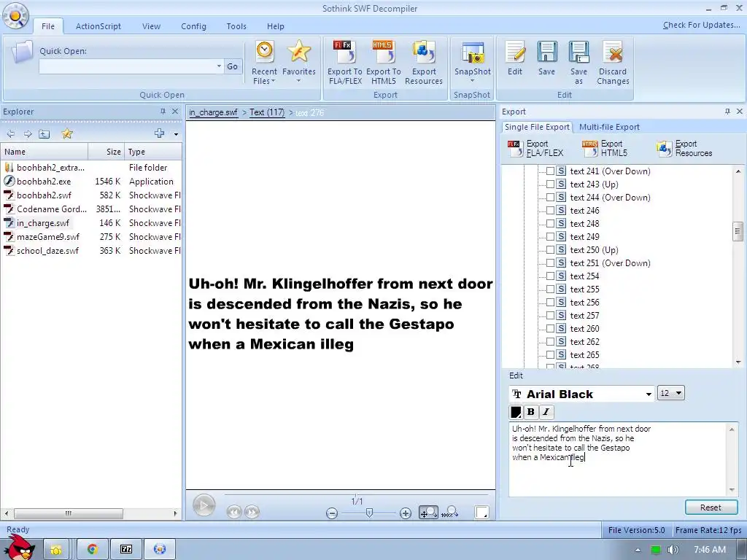
Task: Toggle Bold in text editor
Action: coord(531,412)
